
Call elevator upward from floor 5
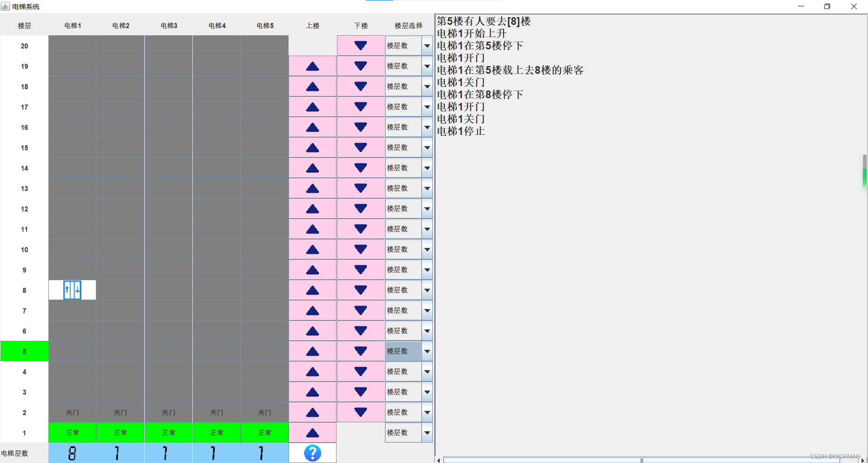[x=313, y=351]
